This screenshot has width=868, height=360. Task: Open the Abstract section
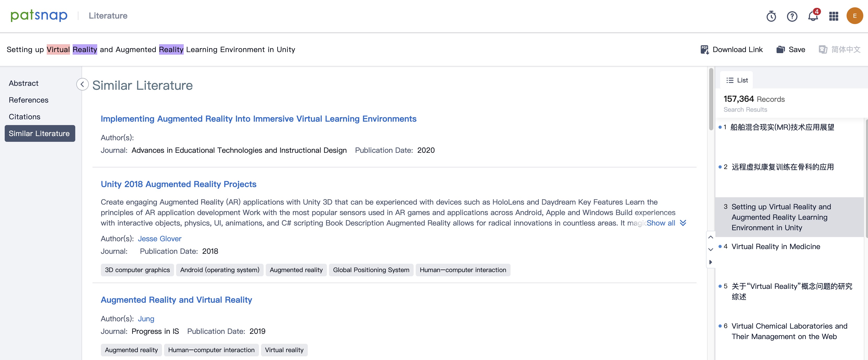pos(24,83)
